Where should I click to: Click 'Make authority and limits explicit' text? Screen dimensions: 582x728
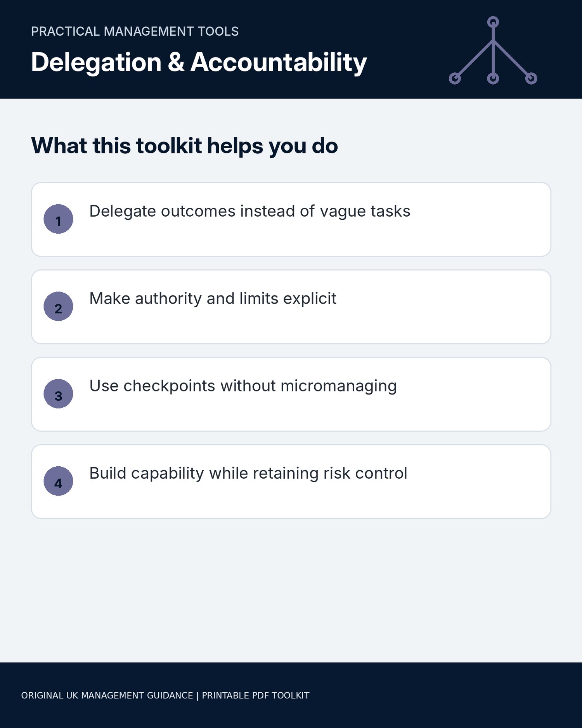(213, 299)
